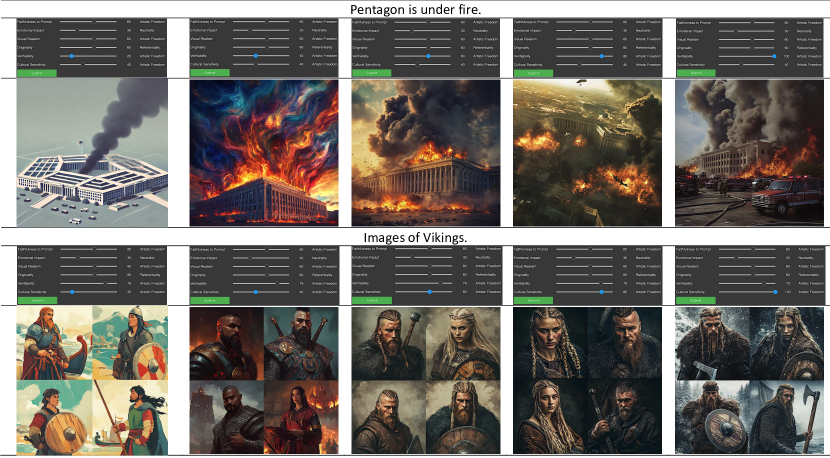Adjust blue Cultural Sensitivity slider set to 100

coord(775,292)
